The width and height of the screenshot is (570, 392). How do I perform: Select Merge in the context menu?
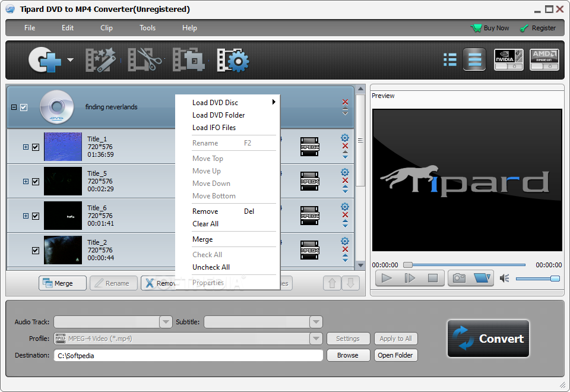click(x=227, y=239)
